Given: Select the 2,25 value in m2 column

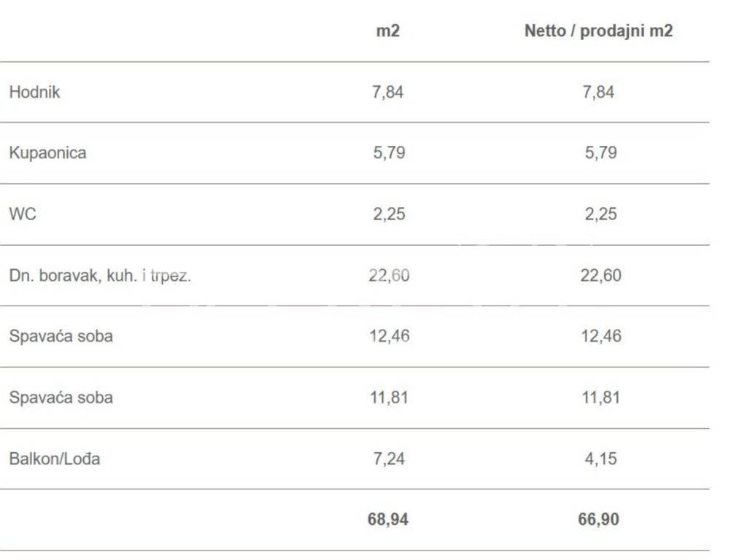Looking at the screenshot, I should coord(389,214).
